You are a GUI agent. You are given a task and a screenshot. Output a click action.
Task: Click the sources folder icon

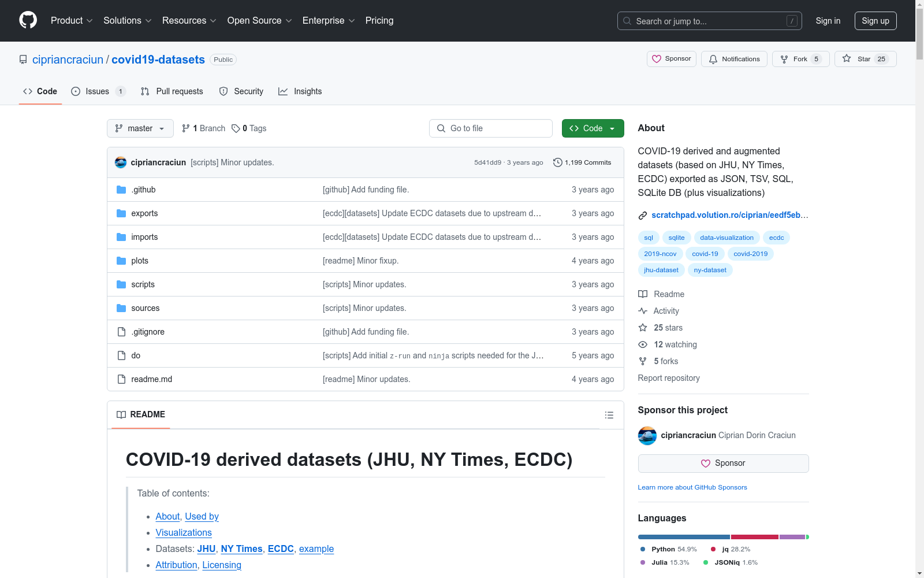[121, 308]
